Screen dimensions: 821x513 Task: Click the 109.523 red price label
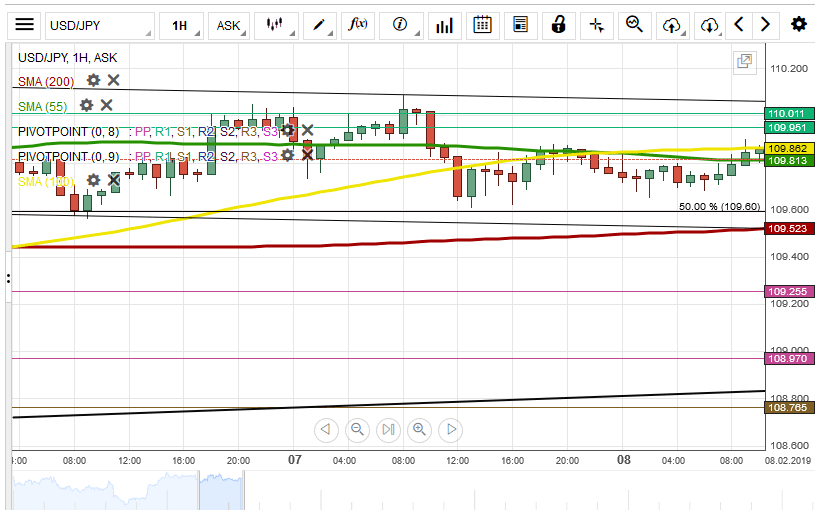[x=787, y=229]
